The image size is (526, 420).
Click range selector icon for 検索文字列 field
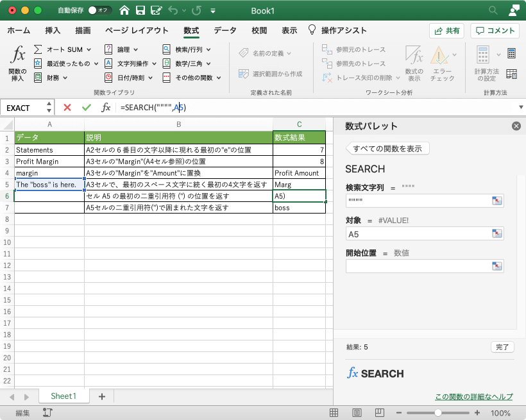[497, 201]
